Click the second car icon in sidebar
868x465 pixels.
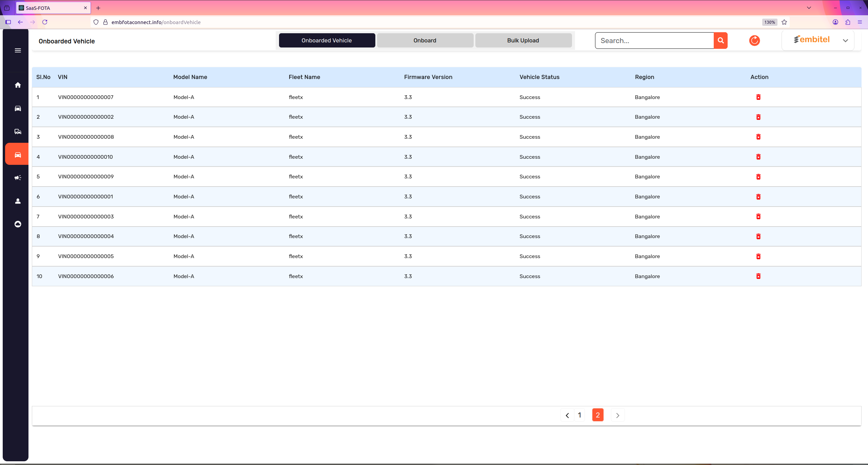click(x=18, y=132)
